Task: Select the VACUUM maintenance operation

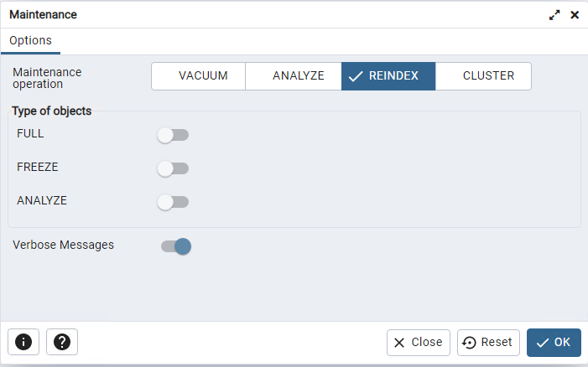Action: [x=198, y=76]
